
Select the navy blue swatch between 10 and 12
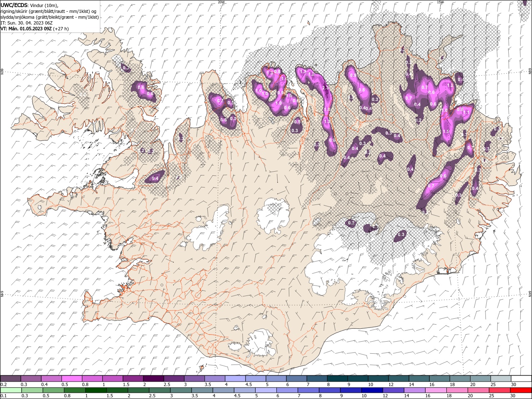coord(372,390)
